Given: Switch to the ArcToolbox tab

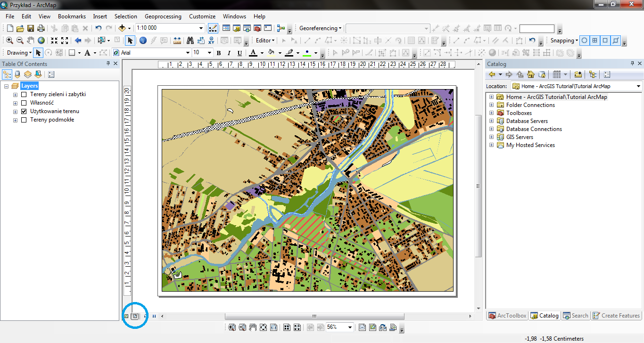Looking at the screenshot, I should coord(507,316).
